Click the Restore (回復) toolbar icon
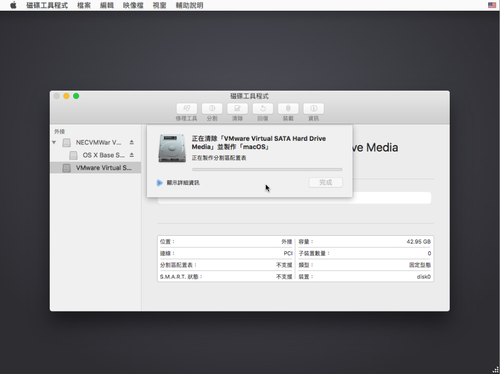The width and height of the screenshot is (500, 374). pos(263,108)
